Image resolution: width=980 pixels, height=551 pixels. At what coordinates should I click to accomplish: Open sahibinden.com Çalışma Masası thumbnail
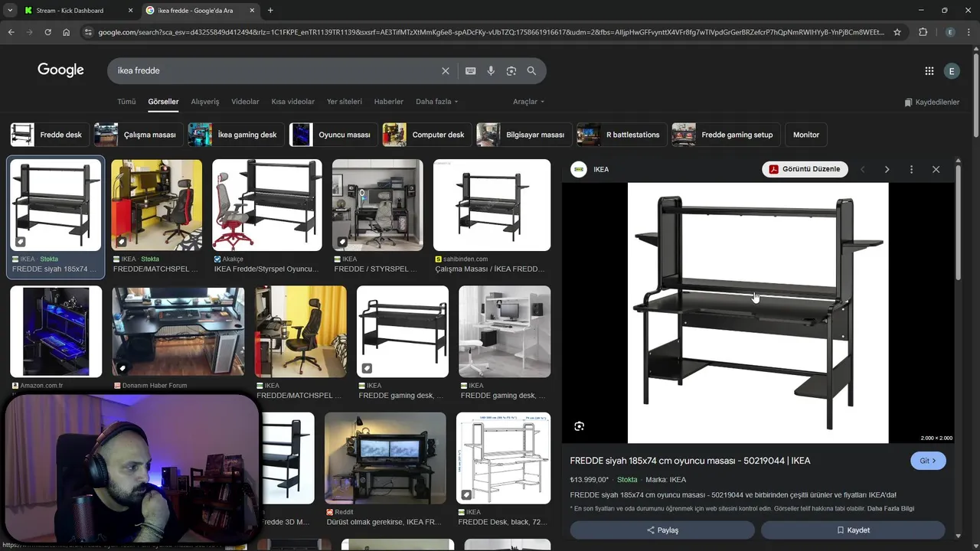coord(492,204)
